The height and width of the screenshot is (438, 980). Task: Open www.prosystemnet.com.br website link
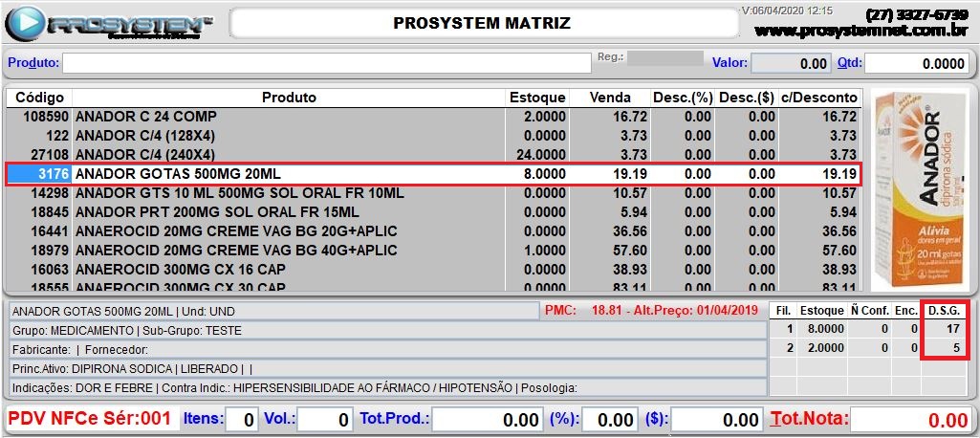[861, 31]
